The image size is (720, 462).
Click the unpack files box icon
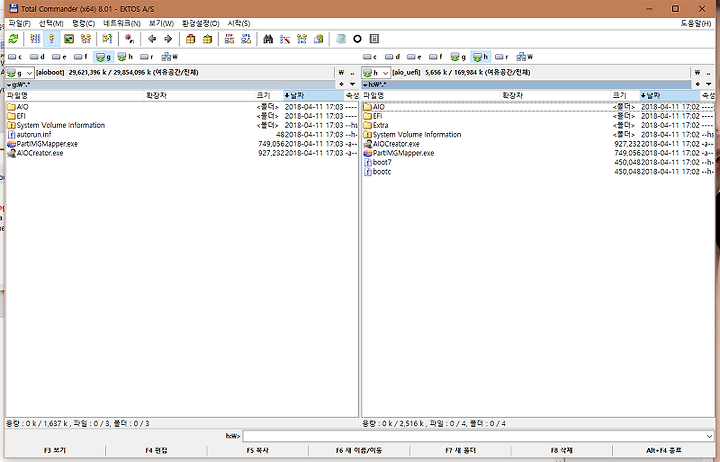(207, 39)
